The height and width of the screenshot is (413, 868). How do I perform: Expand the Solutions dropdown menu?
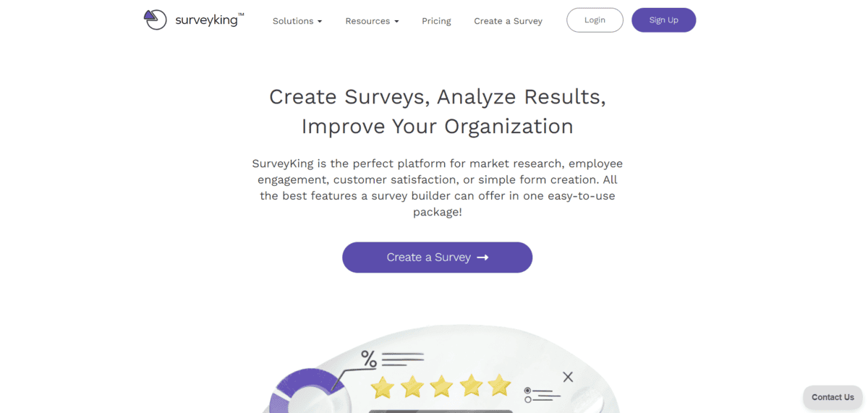(x=297, y=21)
